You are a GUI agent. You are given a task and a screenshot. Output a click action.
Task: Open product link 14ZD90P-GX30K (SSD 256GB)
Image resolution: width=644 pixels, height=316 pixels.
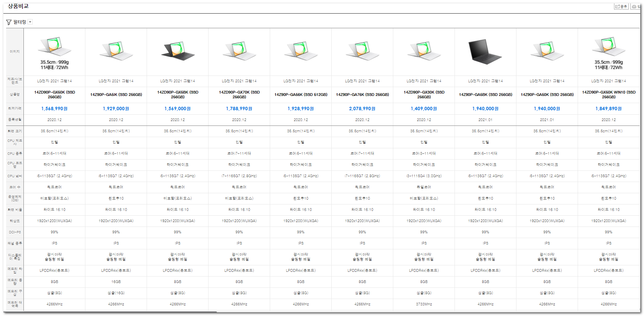pos(424,95)
